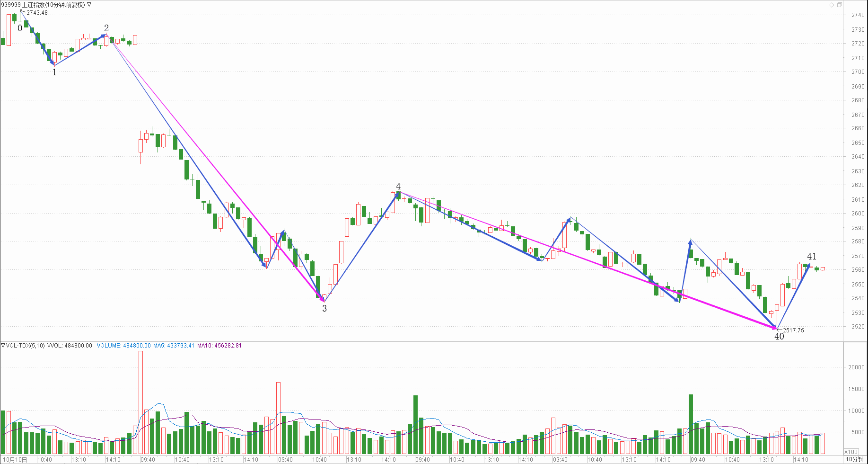The image size is (868, 464).
Task: Expand the VOL-TDX indicator triangle menu
Action: click(x=3, y=346)
